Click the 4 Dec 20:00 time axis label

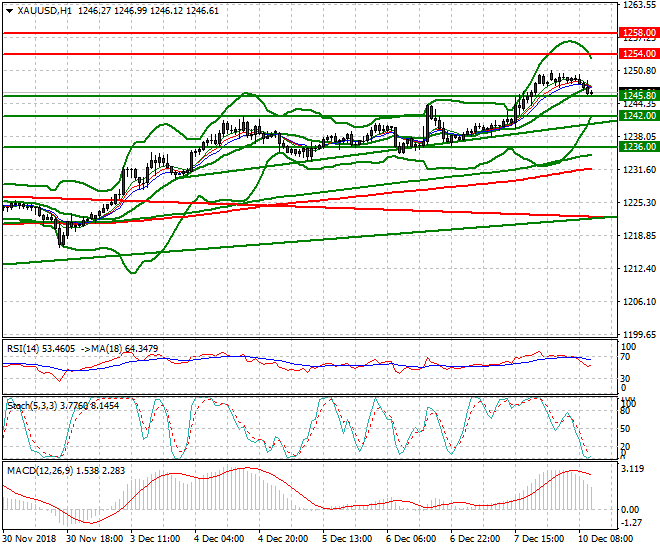(x=283, y=539)
